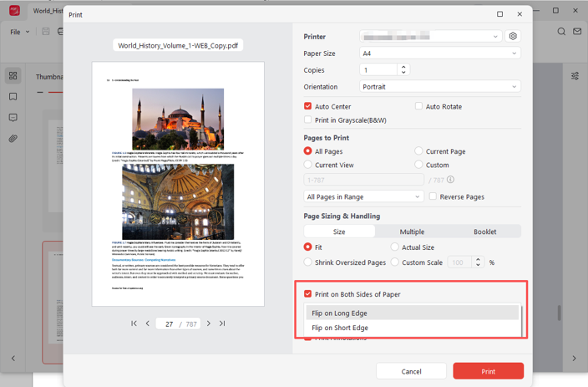The image size is (588, 387).
Task: Select Fit sizing option
Action: click(x=307, y=247)
